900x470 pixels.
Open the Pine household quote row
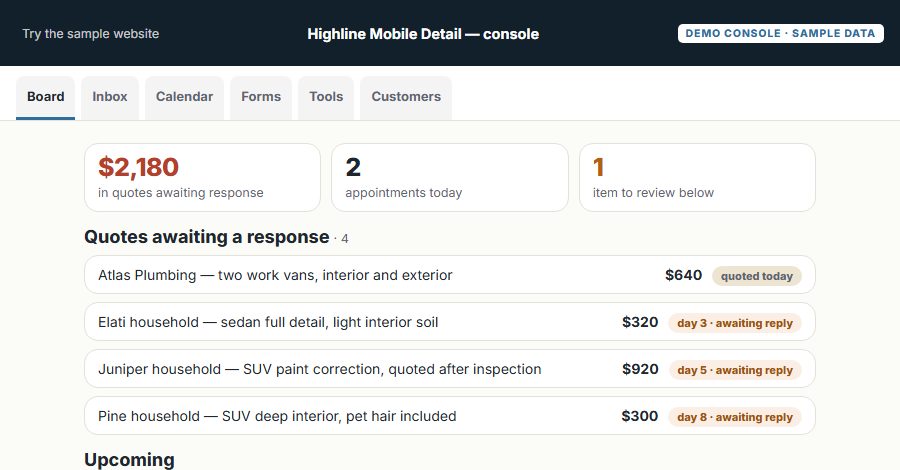450,416
